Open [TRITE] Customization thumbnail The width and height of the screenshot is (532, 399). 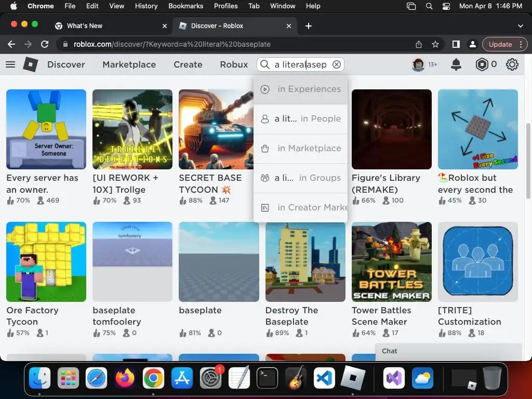(478, 262)
